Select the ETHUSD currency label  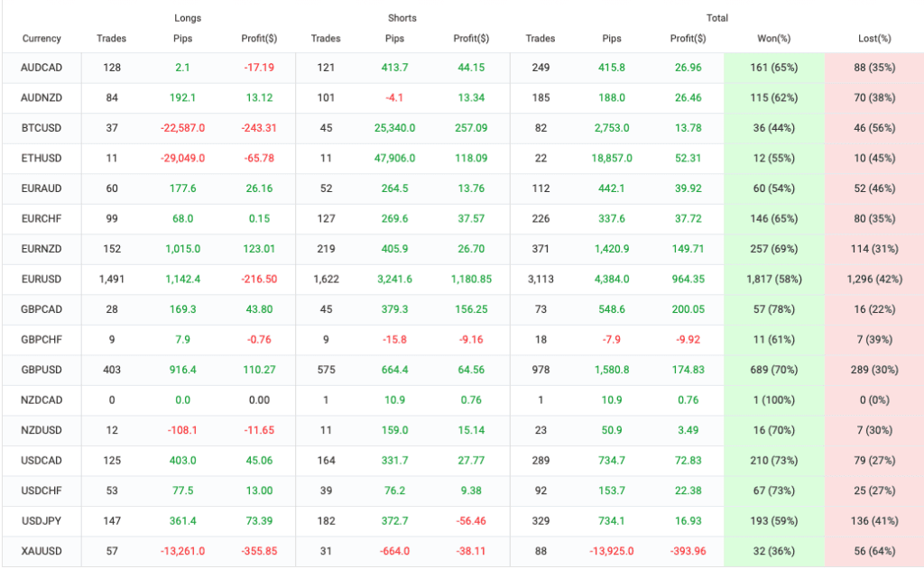click(x=42, y=159)
